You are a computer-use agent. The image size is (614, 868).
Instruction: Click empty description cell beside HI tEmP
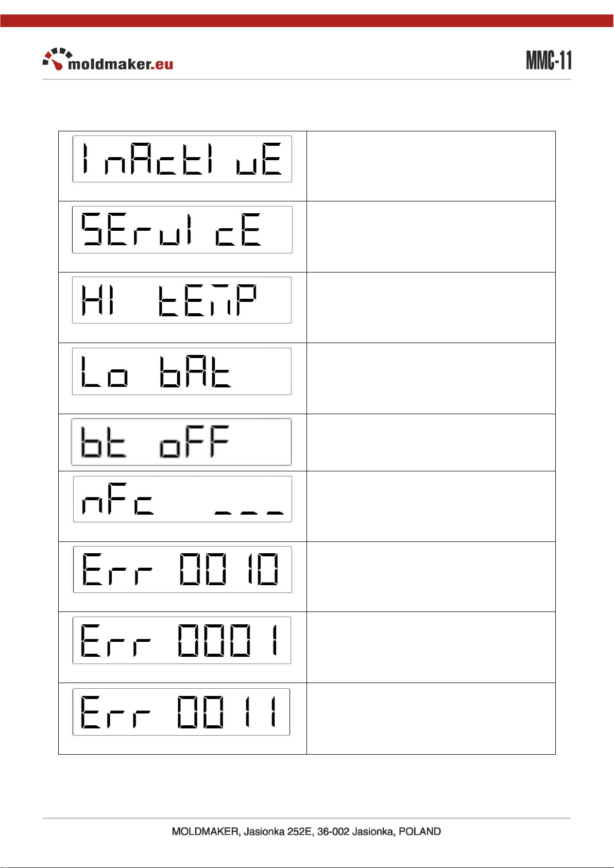pos(431,308)
